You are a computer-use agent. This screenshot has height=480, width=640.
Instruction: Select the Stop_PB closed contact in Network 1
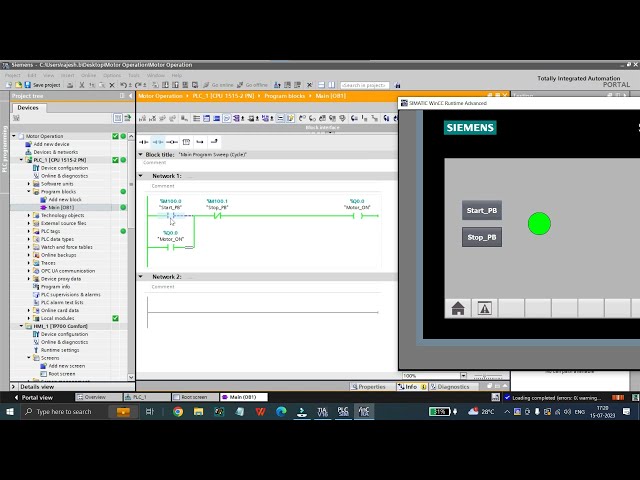click(x=217, y=216)
